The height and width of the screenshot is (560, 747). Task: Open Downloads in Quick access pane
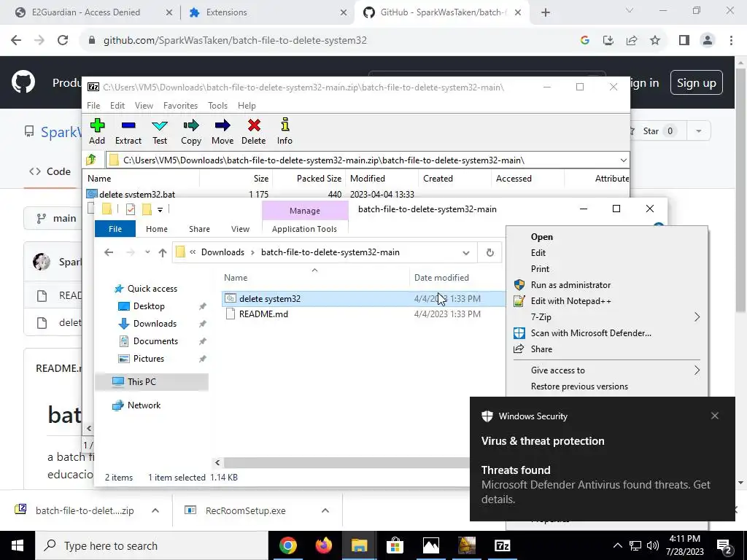point(155,324)
